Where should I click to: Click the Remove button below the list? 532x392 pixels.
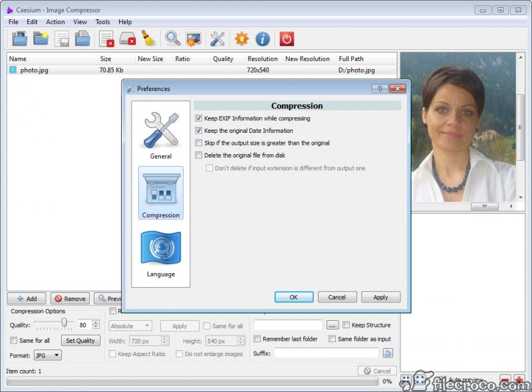[70, 298]
